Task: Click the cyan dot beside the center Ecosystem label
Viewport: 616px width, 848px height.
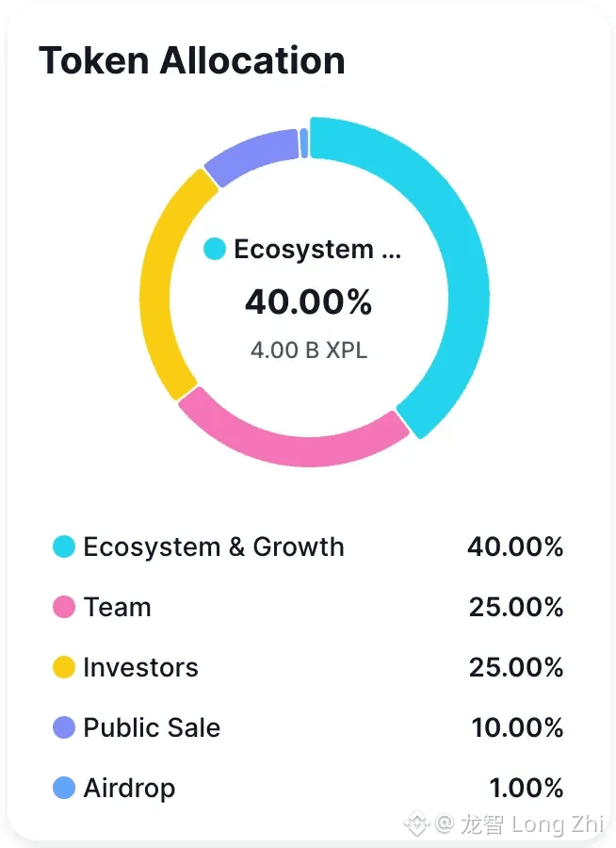Action: (215, 250)
